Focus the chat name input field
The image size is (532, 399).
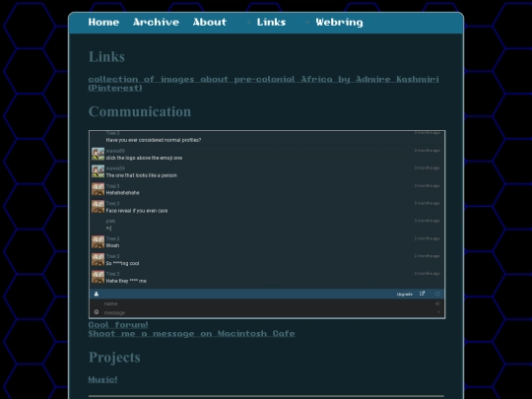268,303
